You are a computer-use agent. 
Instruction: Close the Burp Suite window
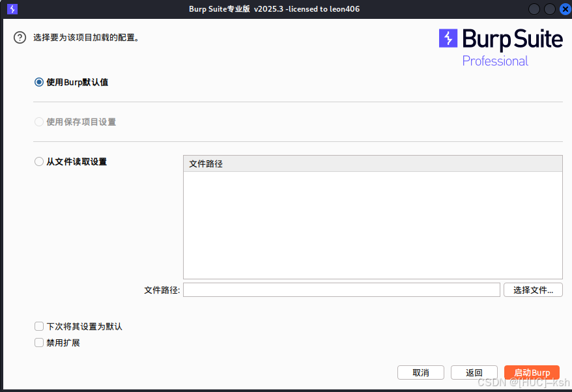click(x=565, y=9)
